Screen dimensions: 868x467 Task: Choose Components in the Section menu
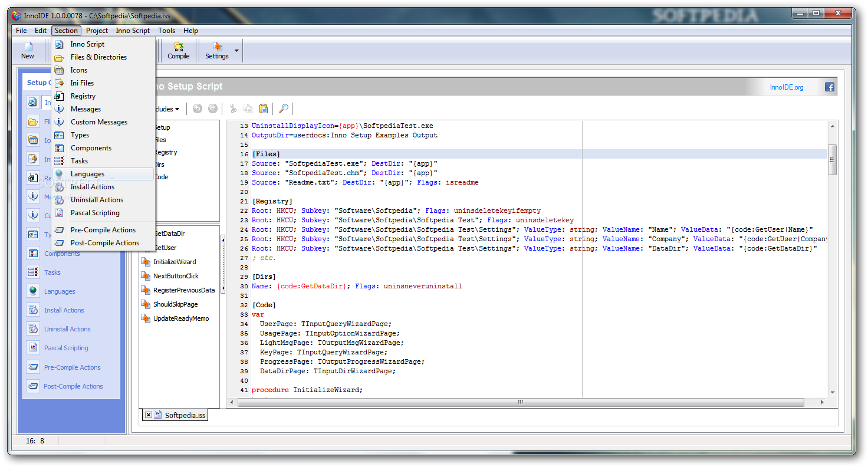[104, 148]
